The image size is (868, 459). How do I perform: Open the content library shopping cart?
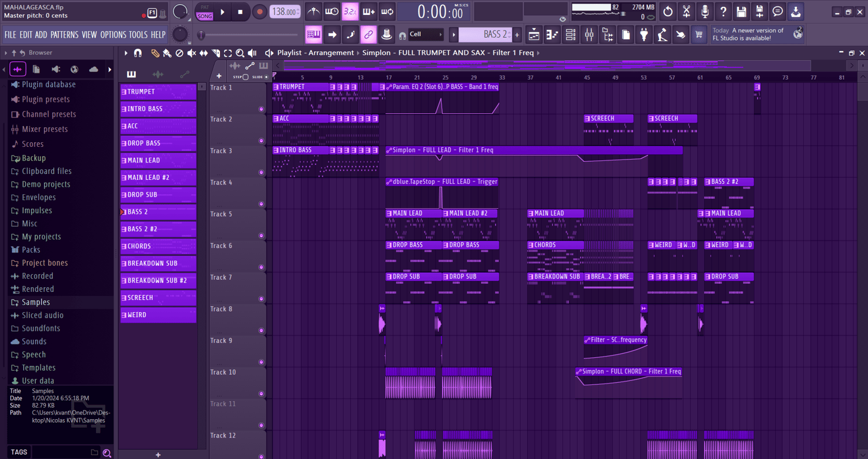699,35
